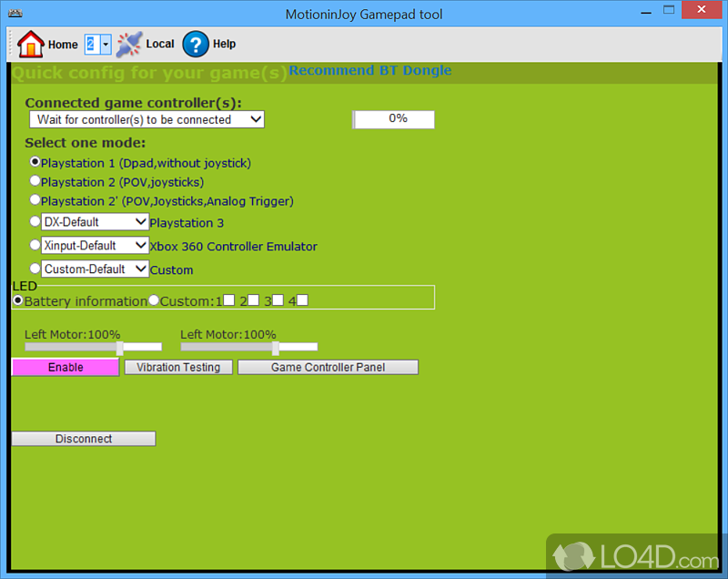This screenshot has width=728, height=579.
Task: Click the second Left Motor slider thumb
Action: (x=276, y=348)
